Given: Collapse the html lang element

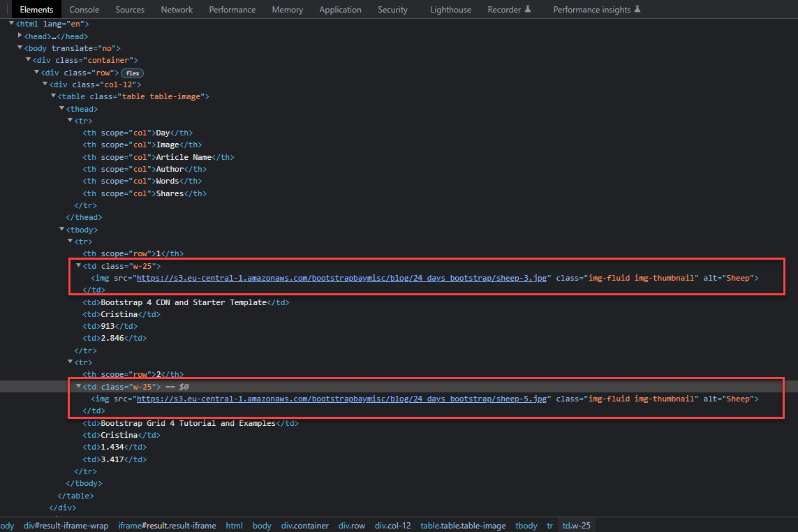Looking at the screenshot, I should tap(11, 23).
